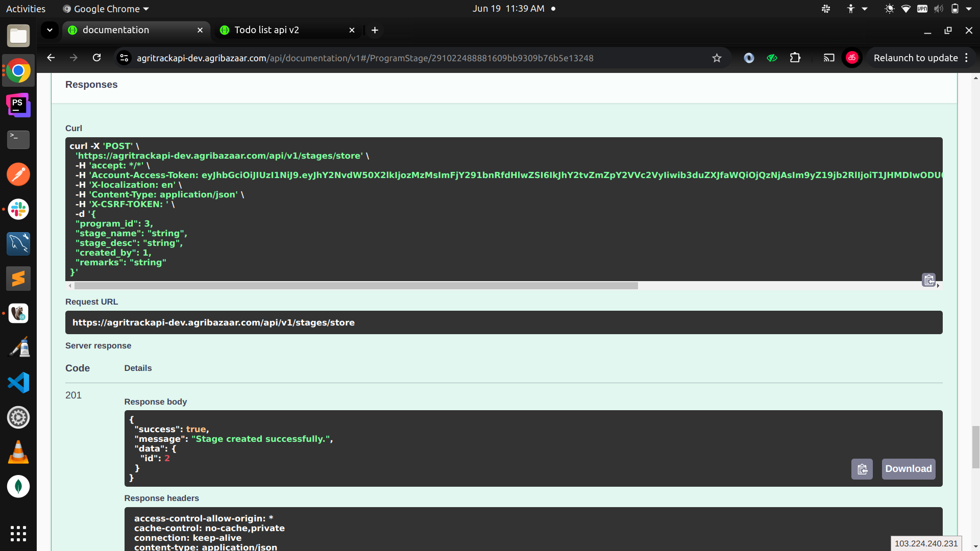This screenshot has width=980, height=551.
Task: Click the VPN status tray icon
Action: (x=922, y=9)
